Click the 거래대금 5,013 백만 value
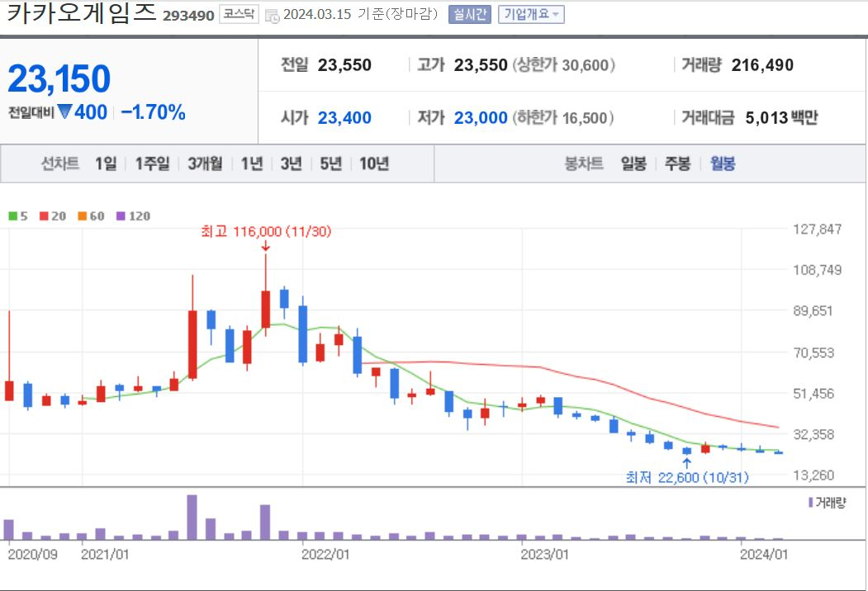868x591 pixels. coord(781,118)
